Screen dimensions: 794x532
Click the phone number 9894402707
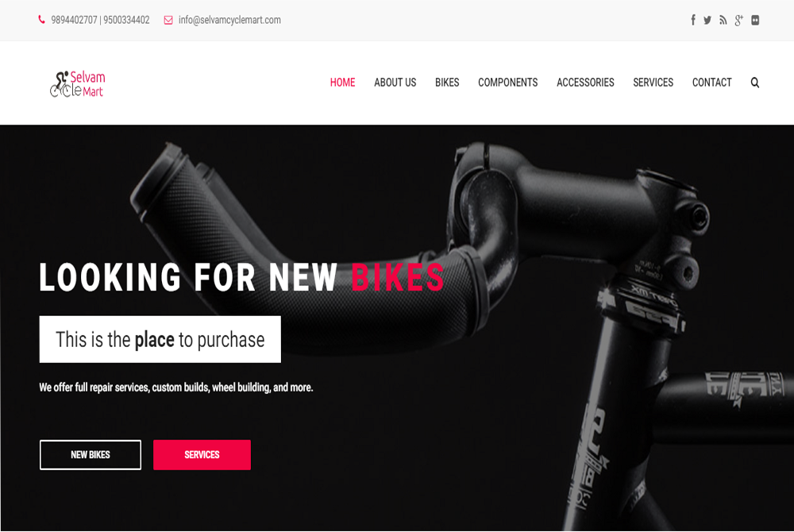click(74, 20)
